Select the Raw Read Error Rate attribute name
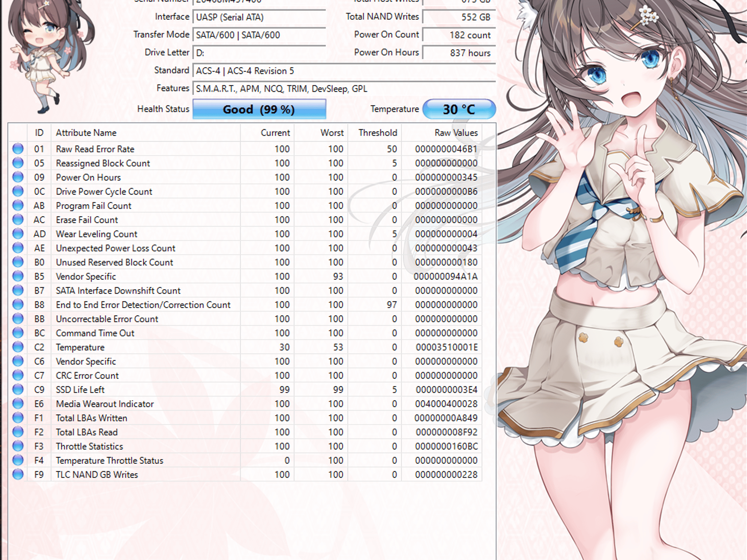The height and width of the screenshot is (560, 747). click(95, 149)
